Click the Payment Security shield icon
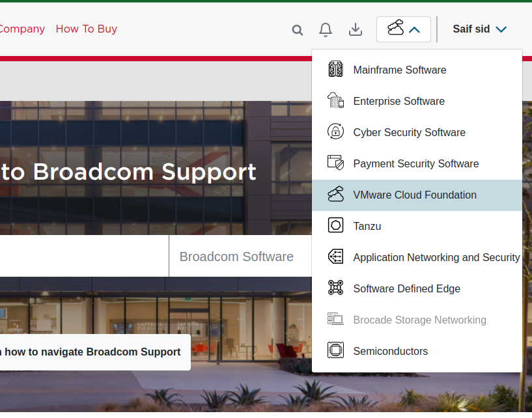Screen dimensions: 532x418 [335, 163]
